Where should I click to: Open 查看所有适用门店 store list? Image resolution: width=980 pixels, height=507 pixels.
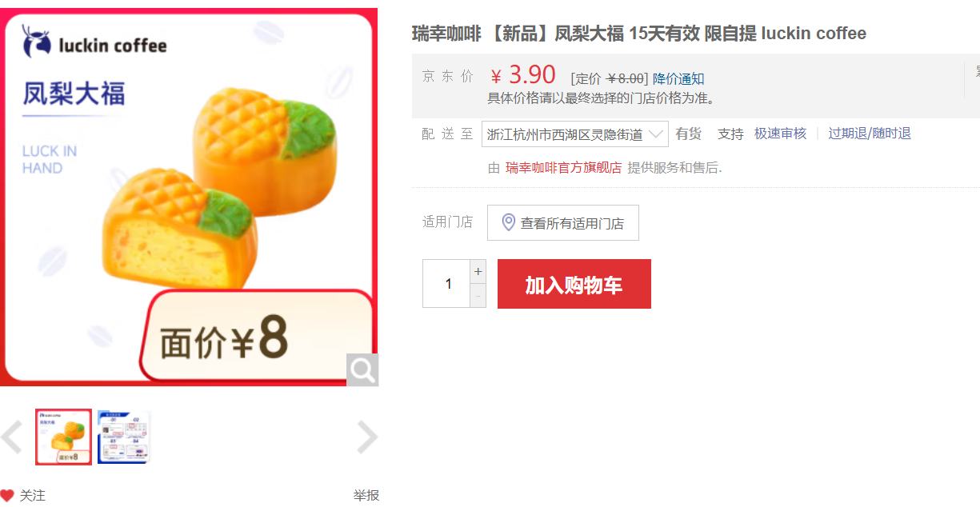coord(563,223)
